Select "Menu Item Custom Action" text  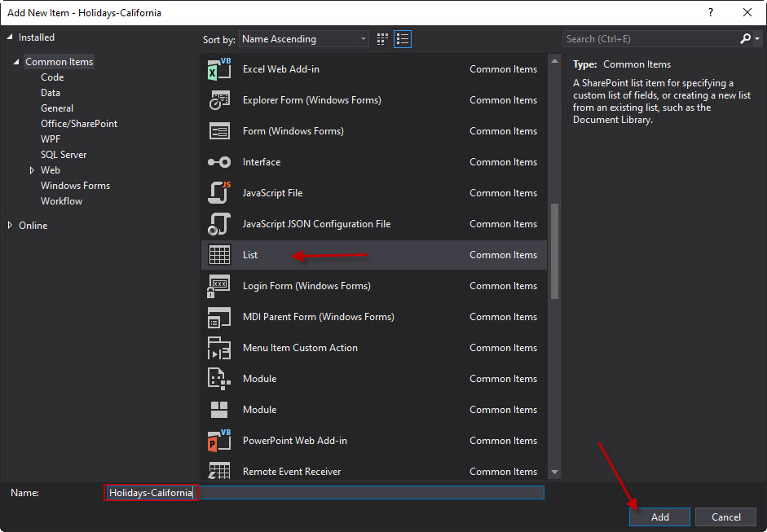click(x=300, y=348)
